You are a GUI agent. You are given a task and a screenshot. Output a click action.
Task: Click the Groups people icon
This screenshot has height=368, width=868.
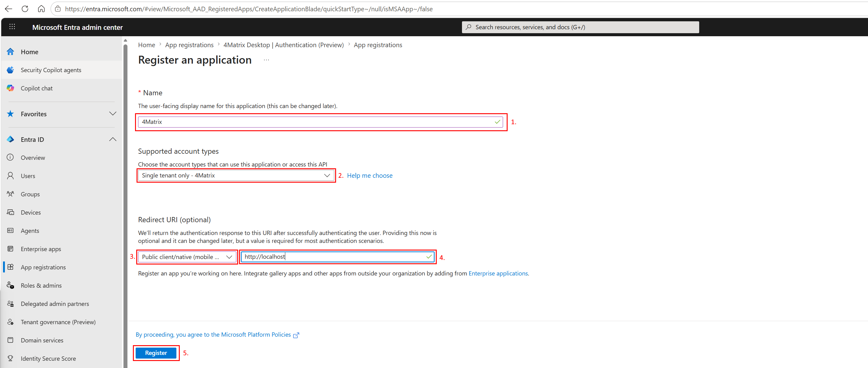click(10, 194)
